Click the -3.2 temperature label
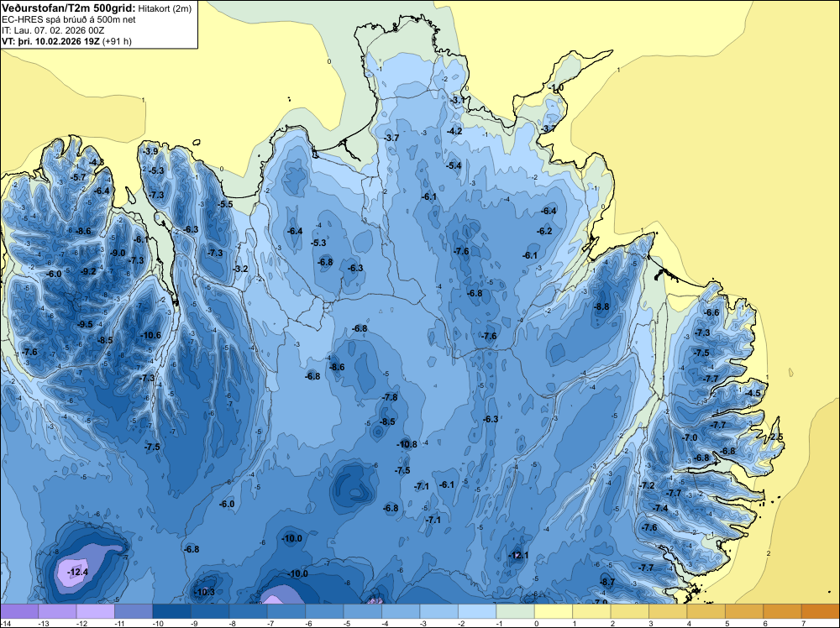Screen dimensions: 840x628 [x=241, y=269]
